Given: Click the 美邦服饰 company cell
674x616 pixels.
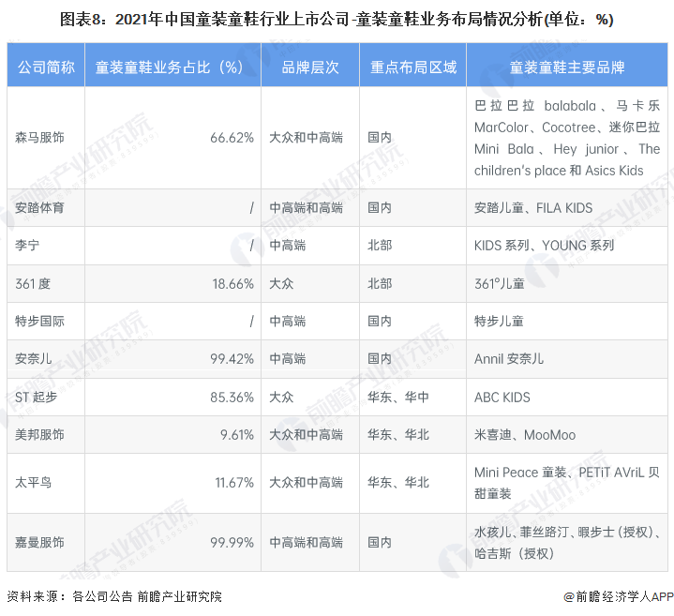Looking at the screenshot, I should tap(46, 435).
